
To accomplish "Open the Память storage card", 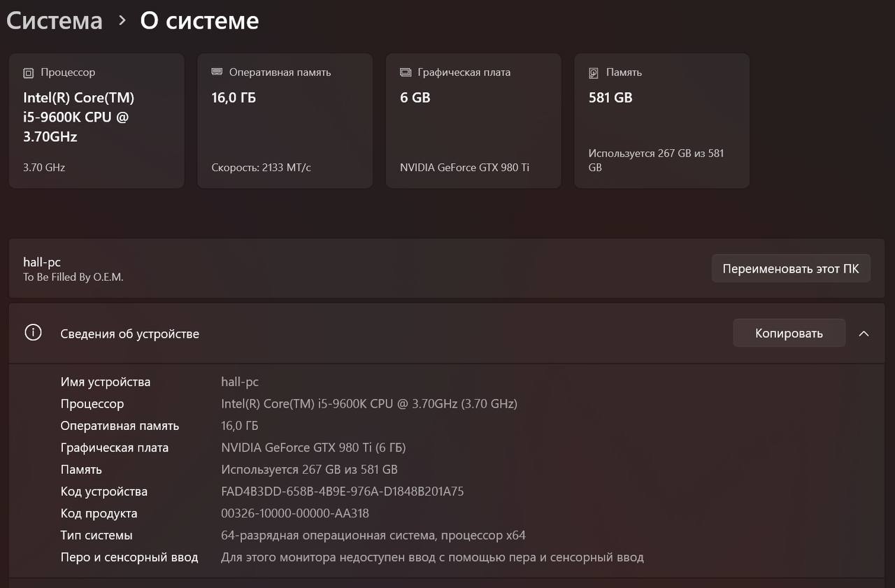I will tap(661, 121).
